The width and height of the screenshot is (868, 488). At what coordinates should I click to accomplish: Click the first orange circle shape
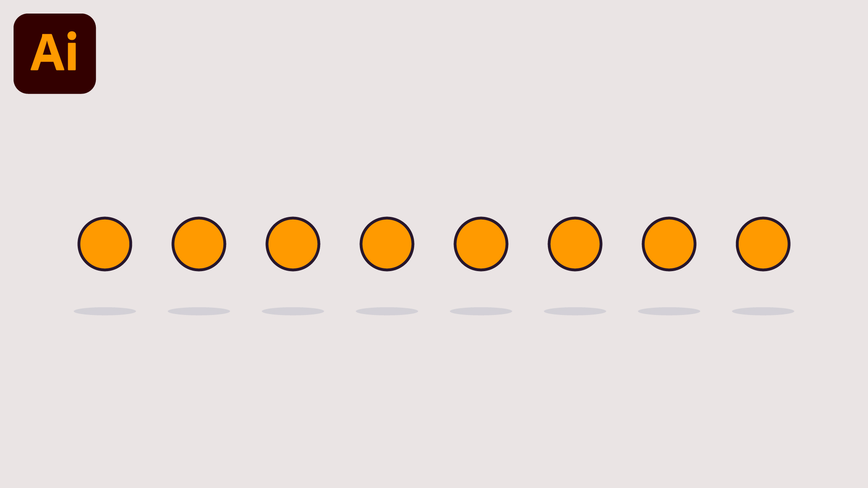point(105,244)
